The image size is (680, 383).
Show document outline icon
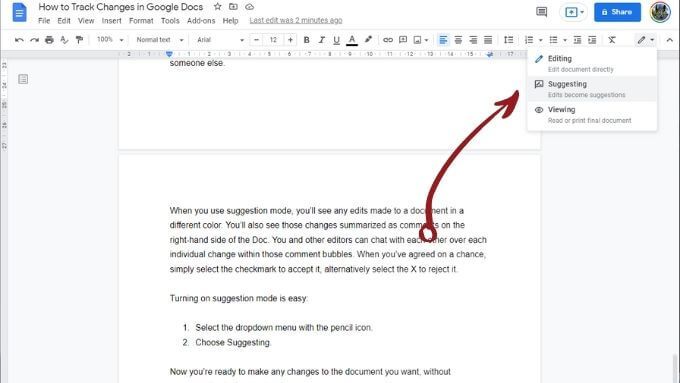click(x=23, y=79)
